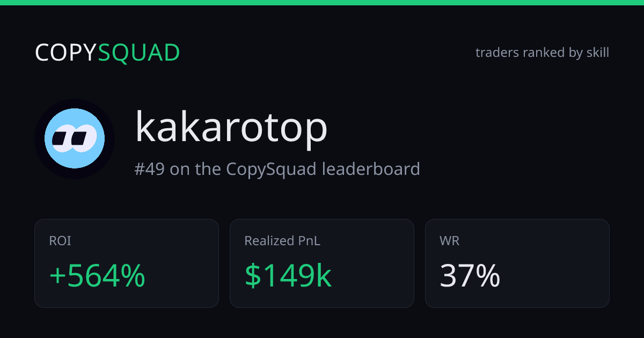The width and height of the screenshot is (644, 338).
Task: Select the WR stat card
Action: (517, 263)
